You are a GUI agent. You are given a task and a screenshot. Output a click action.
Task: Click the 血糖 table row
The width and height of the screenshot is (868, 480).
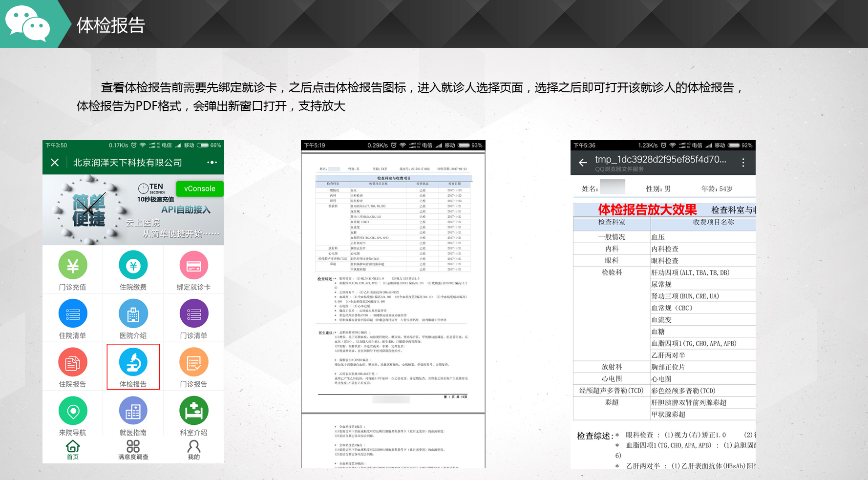(703, 332)
